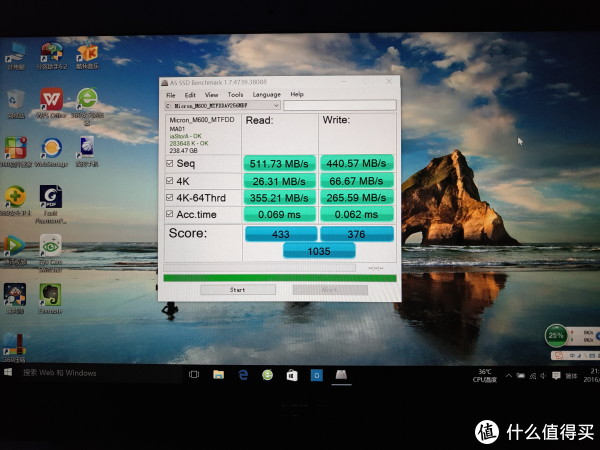Click the IME language indicator on the taskbar

coord(571,376)
